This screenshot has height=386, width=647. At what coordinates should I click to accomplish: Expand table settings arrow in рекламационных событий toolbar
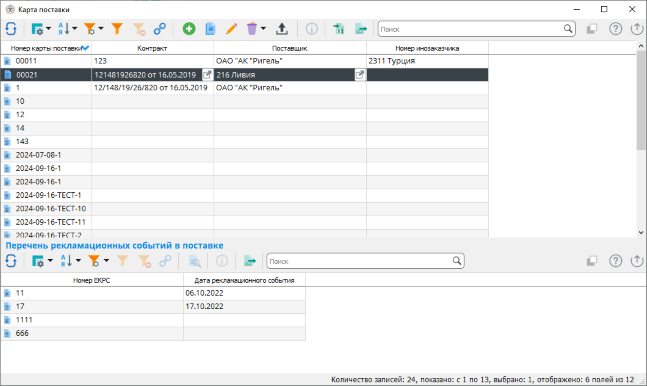coord(50,261)
